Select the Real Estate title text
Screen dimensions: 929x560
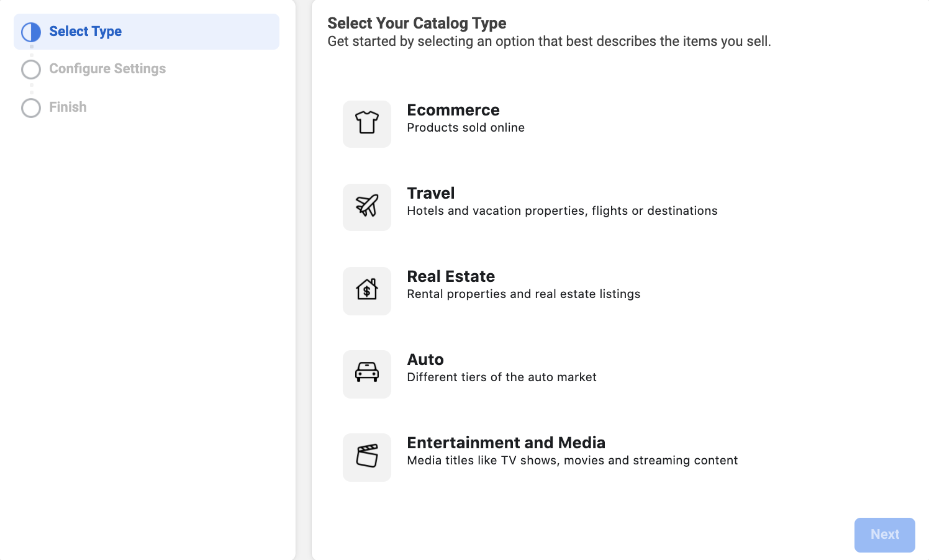451,276
